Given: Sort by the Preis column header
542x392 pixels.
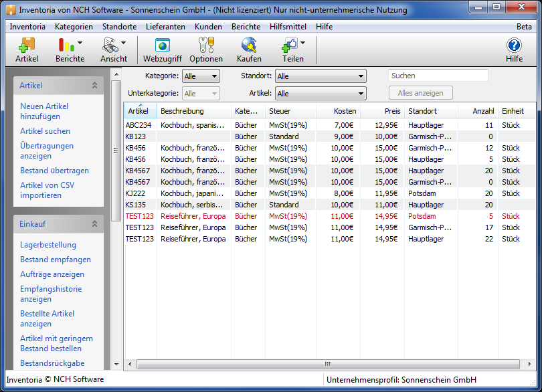Looking at the screenshot, I should [382, 111].
